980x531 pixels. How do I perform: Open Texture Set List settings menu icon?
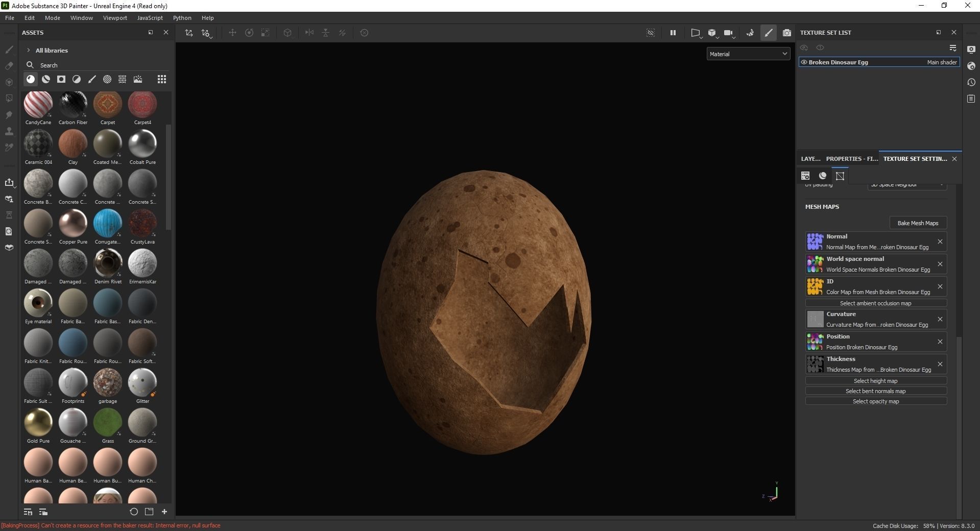pyautogui.click(x=953, y=47)
